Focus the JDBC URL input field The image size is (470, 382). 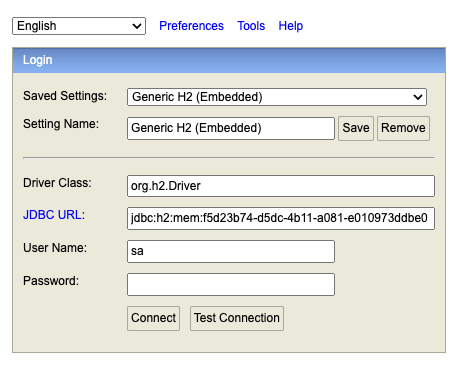pyautogui.click(x=281, y=218)
